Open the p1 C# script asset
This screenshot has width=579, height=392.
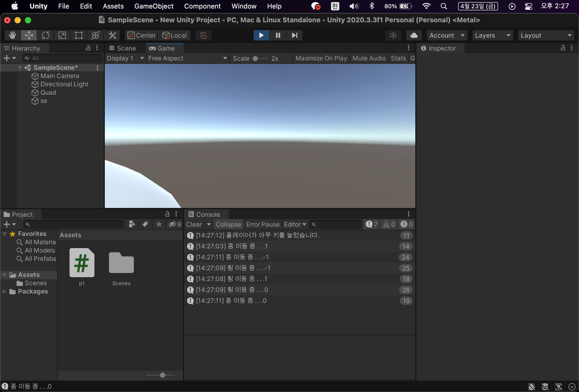[82, 263]
